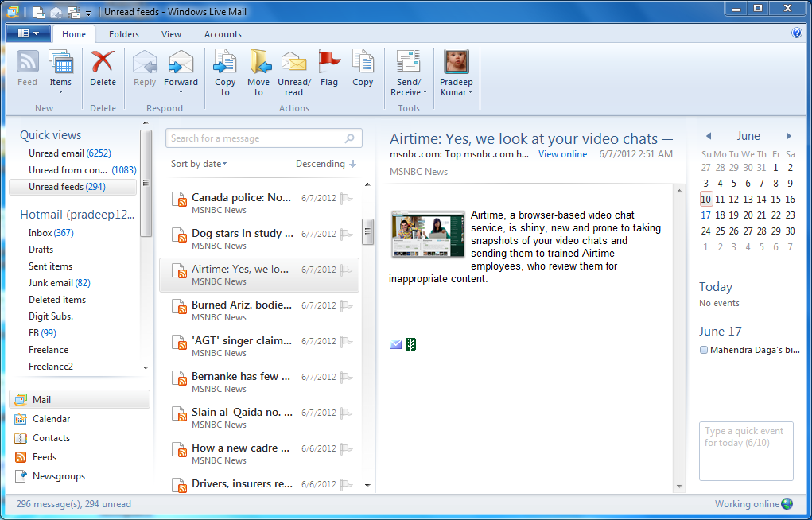This screenshot has height=520, width=812.
Task: Click the email envelope icon in article
Action: click(395, 344)
